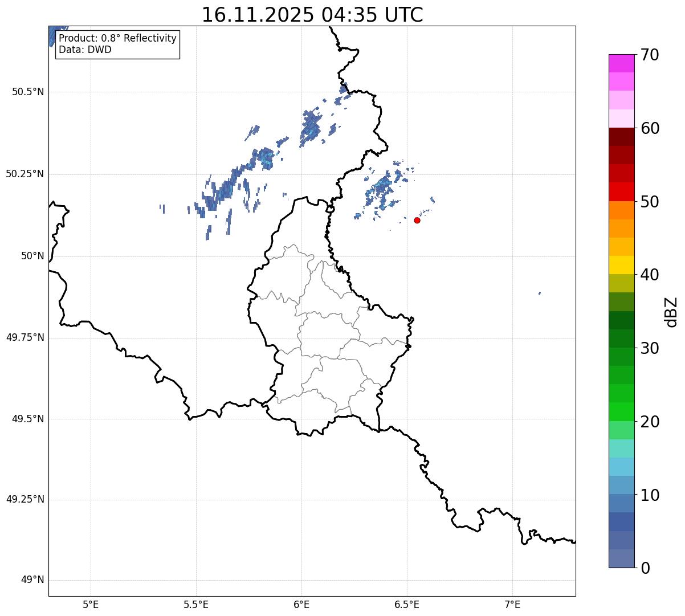Click the latitude label '49.25°N'
Viewport: 685px width, 616px height.
click(x=25, y=500)
